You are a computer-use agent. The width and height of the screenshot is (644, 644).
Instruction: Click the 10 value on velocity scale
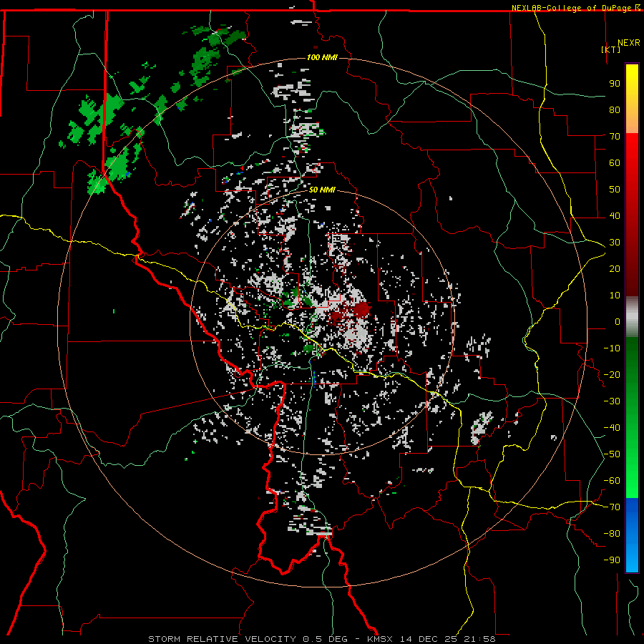615,296
